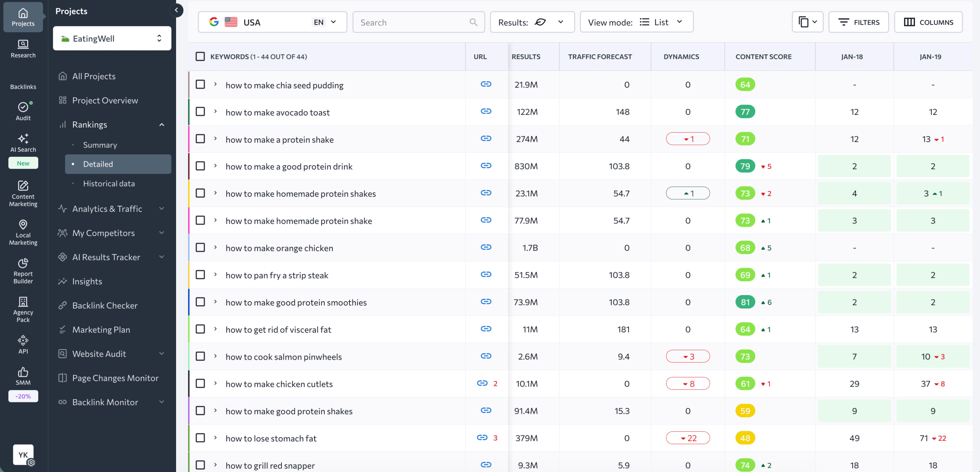Launch the new AI Search feature

[23, 144]
